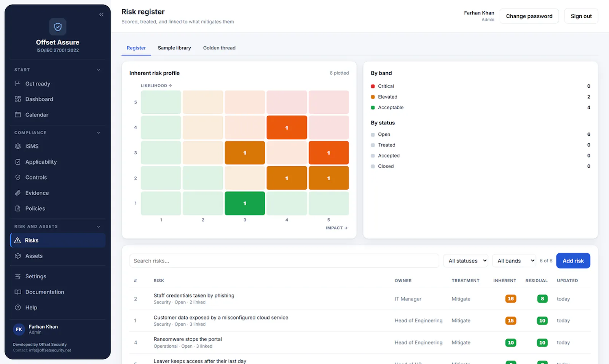This screenshot has width=609, height=364.
Task: Click the Add risk button
Action: [x=573, y=261]
